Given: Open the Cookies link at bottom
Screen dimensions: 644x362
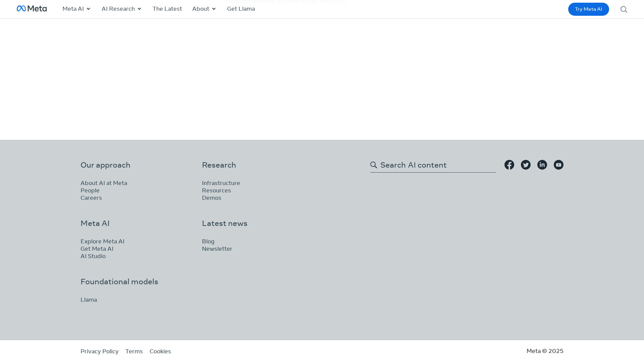Looking at the screenshot, I should (x=160, y=351).
